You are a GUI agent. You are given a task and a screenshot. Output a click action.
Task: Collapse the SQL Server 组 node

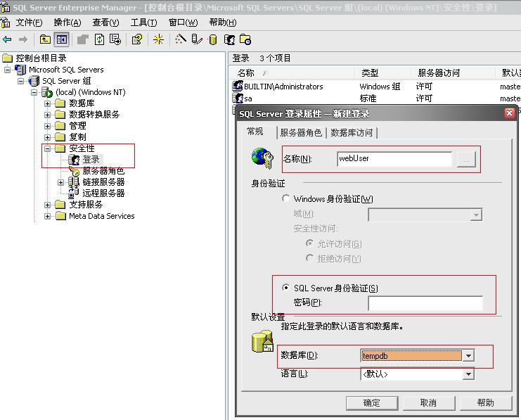click(20, 81)
